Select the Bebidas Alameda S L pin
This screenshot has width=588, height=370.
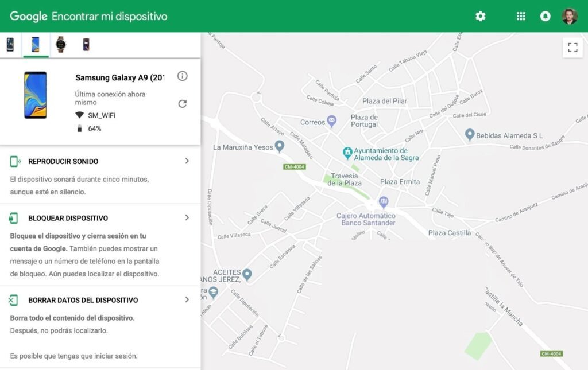(x=470, y=135)
